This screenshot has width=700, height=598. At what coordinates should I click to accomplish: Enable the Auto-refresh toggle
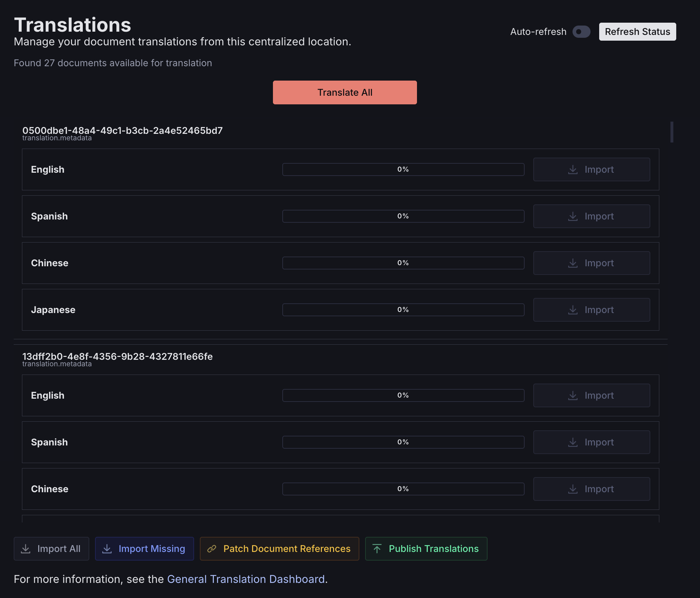(x=581, y=32)
